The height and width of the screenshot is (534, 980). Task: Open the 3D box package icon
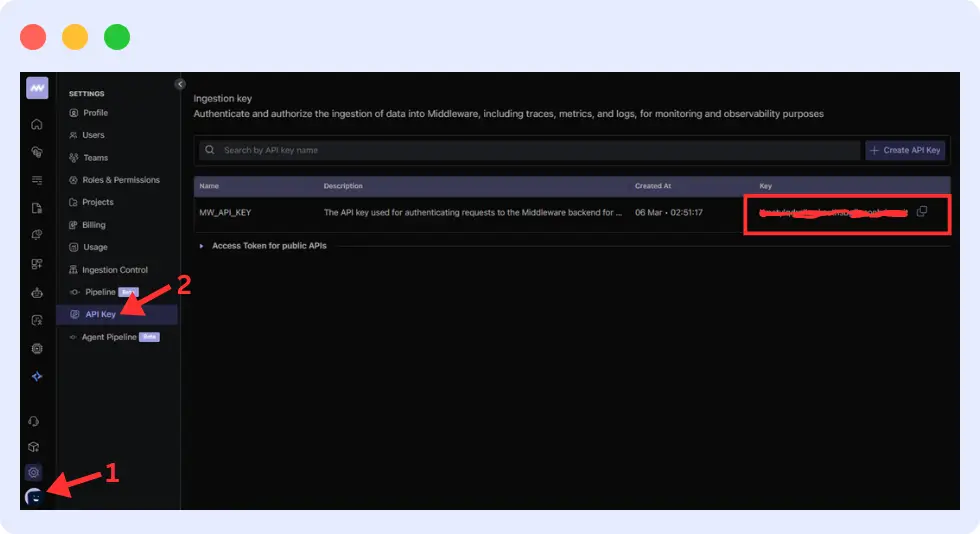pos(34,447)
